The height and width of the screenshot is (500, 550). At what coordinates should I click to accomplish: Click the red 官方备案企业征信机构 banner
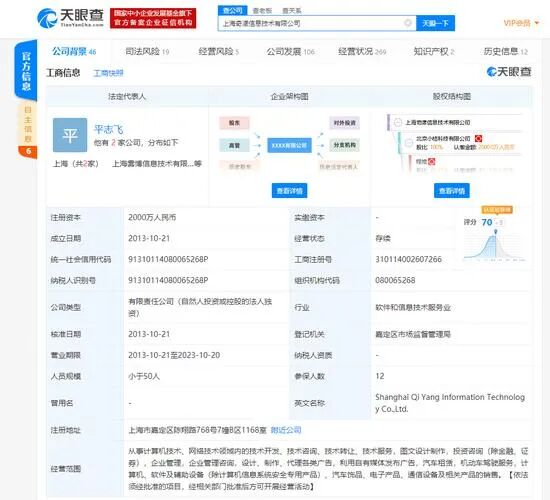[153, 18]
